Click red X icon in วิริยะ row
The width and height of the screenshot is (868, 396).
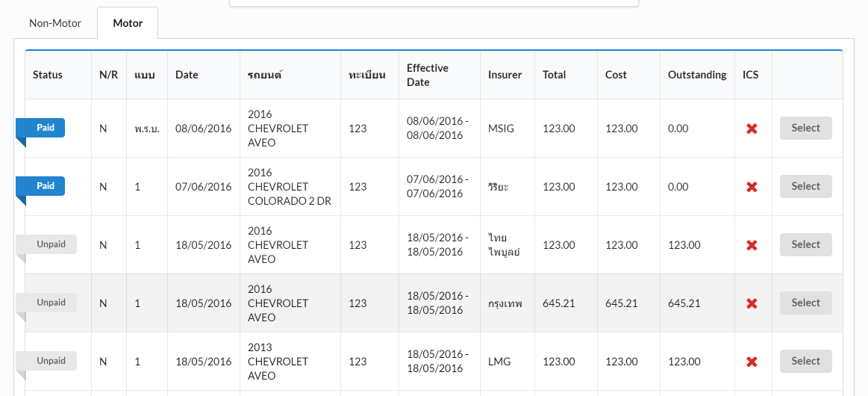click(x=752, y=187)
